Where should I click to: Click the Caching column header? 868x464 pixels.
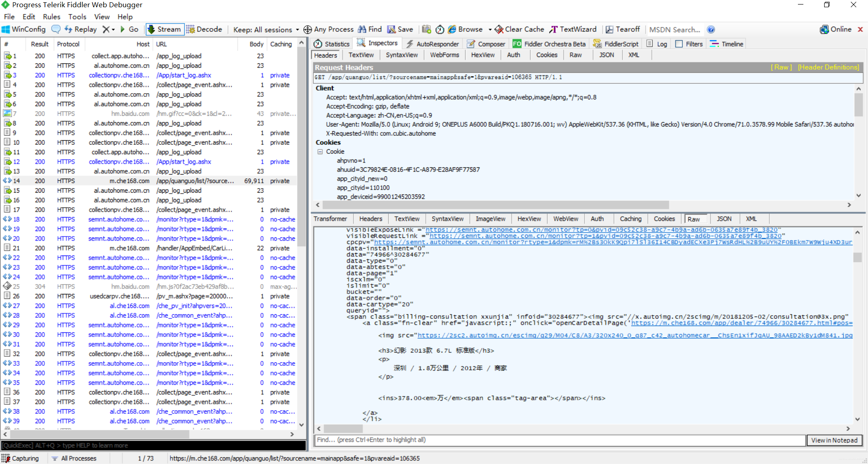tap(281, 44)
